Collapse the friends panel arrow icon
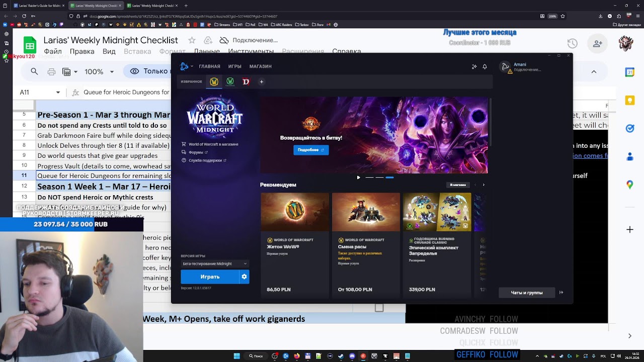The width and height of the screenshot is (644, 362). 561,293
